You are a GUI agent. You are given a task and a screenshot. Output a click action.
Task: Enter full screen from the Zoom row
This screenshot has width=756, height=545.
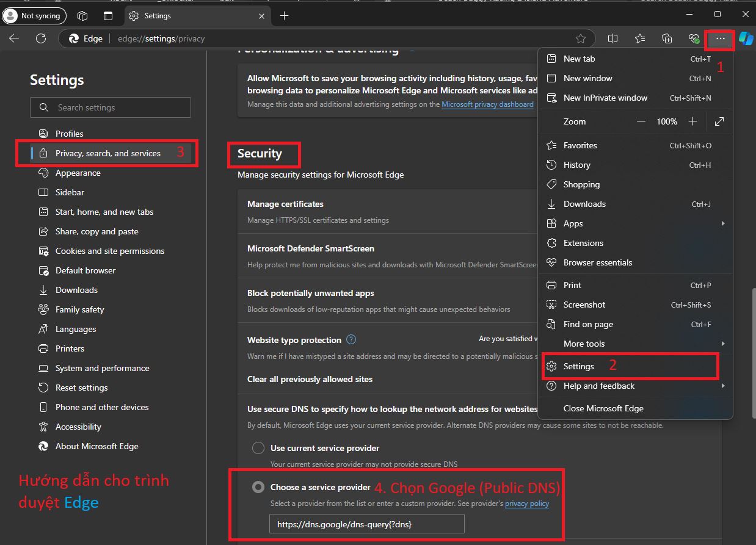719,121
